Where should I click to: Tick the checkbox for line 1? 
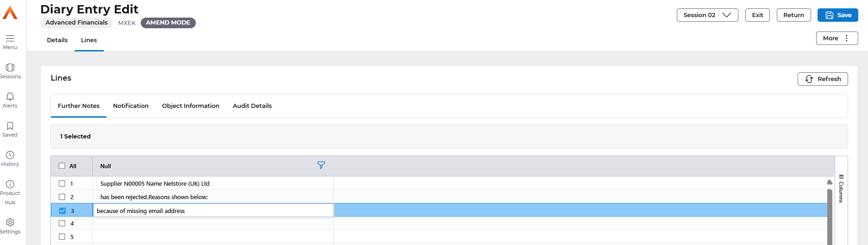click(x=62, y=183)
